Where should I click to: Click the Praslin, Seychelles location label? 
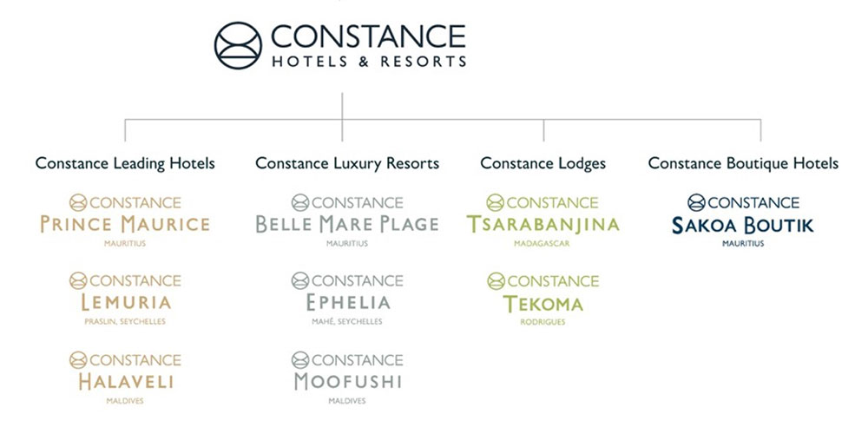(125, 322)
